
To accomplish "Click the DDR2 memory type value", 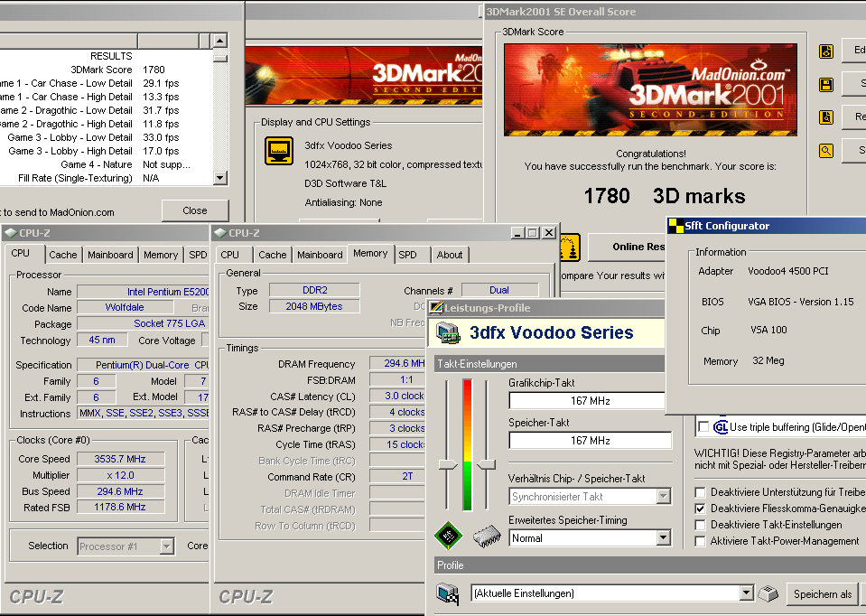I will [x=315, y=290].
